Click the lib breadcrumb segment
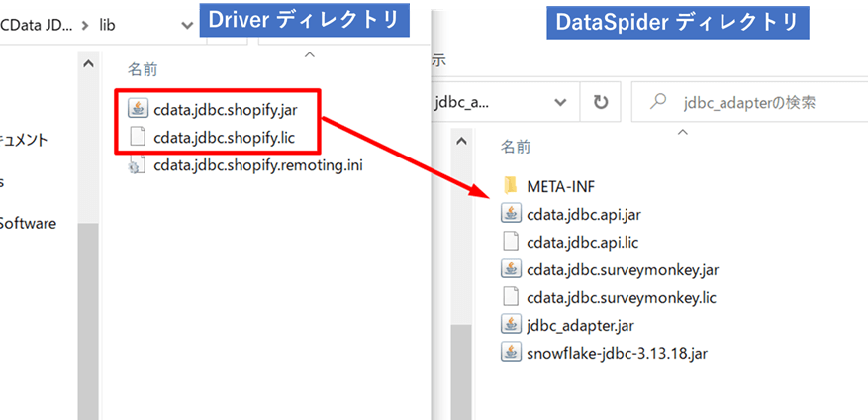Screen dimensions: 868x420 point(106,25)
